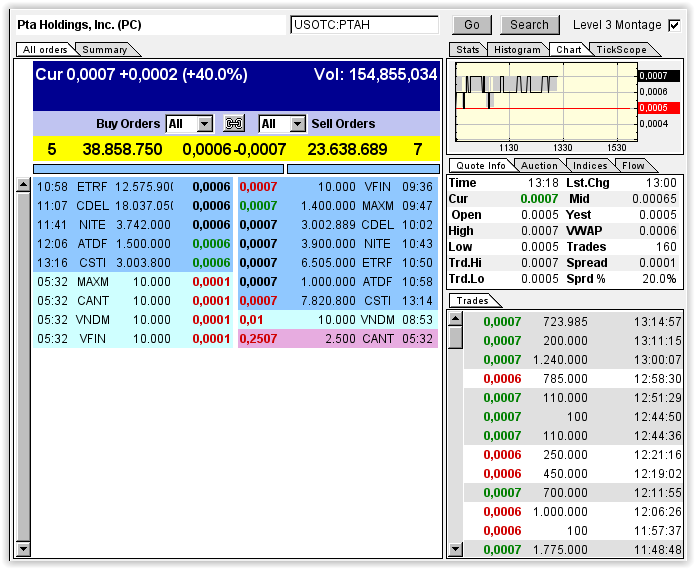The image size is (695, 569).
Task: Switch to the Summary tab
Action: (105, 50)
